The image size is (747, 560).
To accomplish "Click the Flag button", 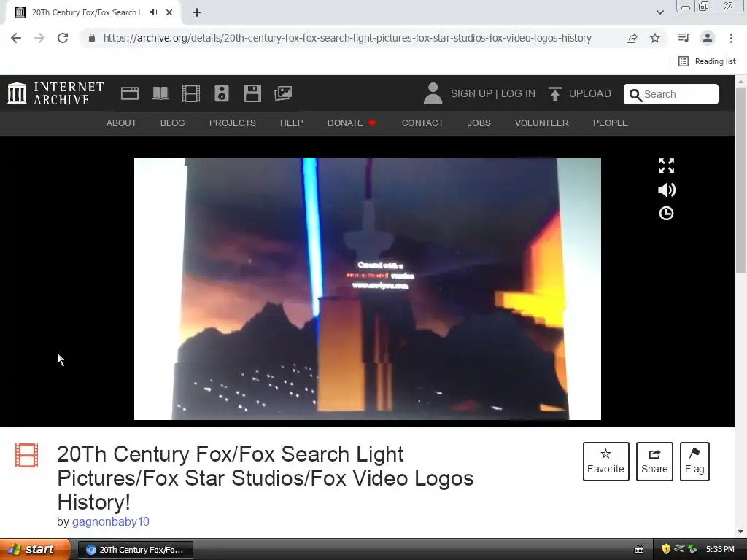I will 694,462.
